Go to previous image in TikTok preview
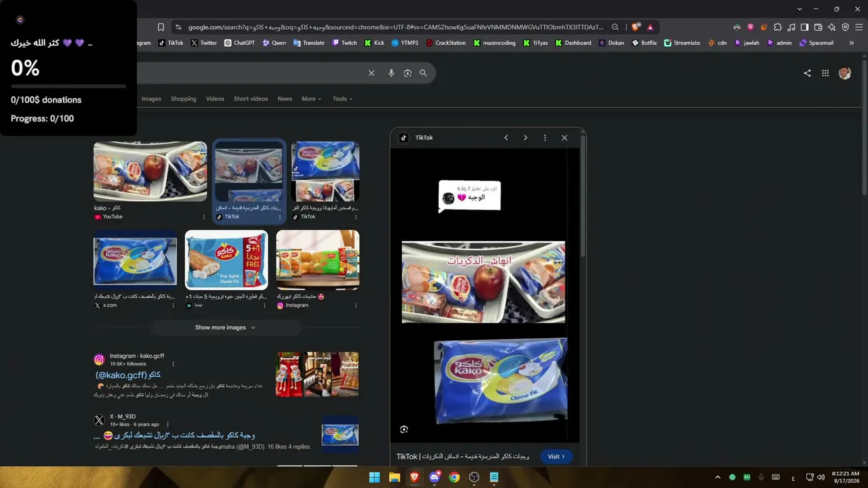868x488 pixels. tap(506, 138)
